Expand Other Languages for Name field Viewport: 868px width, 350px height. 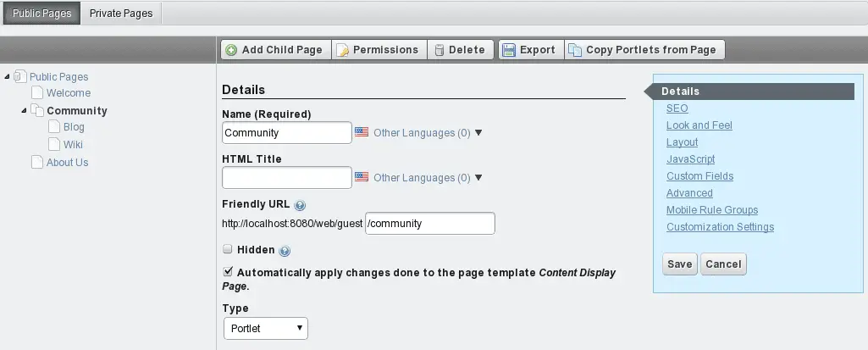pos(428,133)
